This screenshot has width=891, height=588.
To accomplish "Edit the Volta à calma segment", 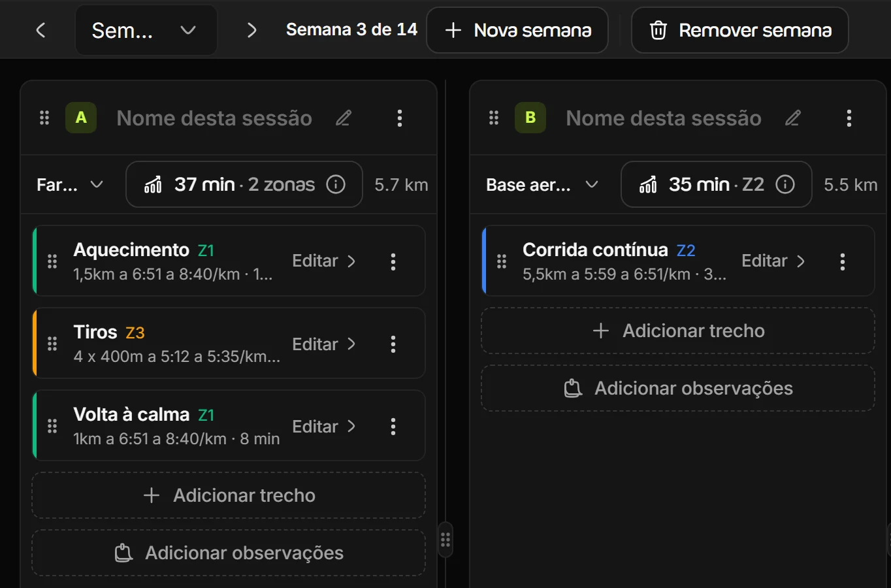I will (324, 426).
